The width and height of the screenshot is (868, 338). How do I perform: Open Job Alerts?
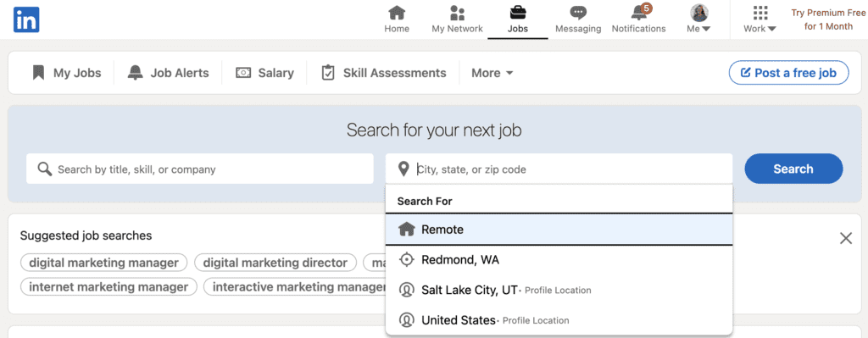[x=169, y=73]
